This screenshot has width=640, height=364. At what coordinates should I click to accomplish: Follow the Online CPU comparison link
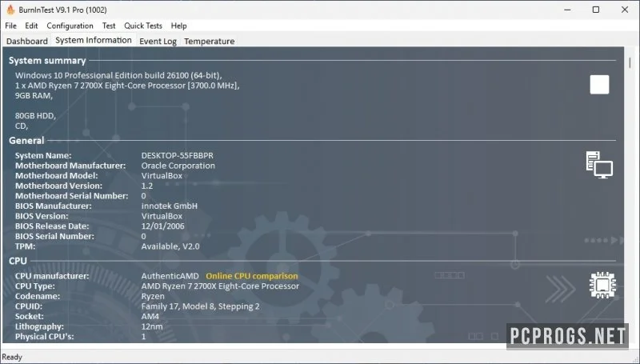(252, 276)
